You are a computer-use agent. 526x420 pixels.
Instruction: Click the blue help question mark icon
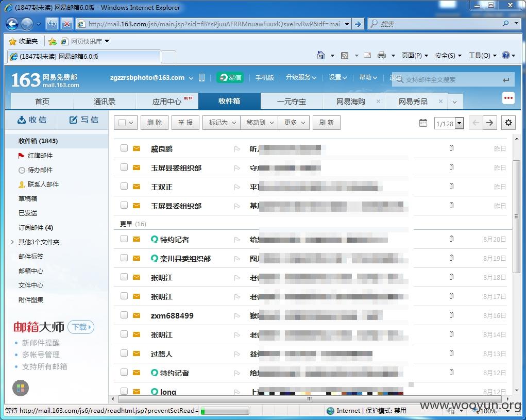(x=506, y=55)
